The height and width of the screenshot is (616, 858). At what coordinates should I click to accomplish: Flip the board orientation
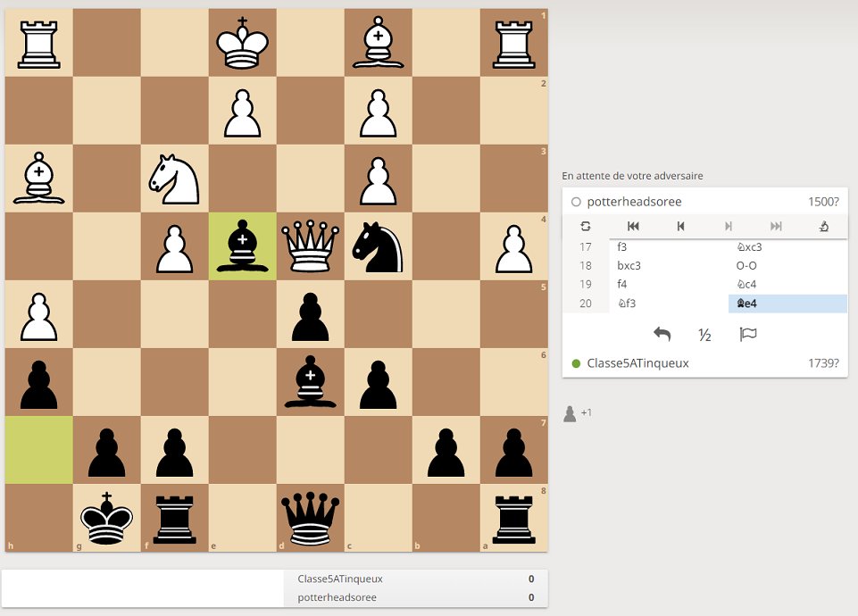(x=587, y=226)
